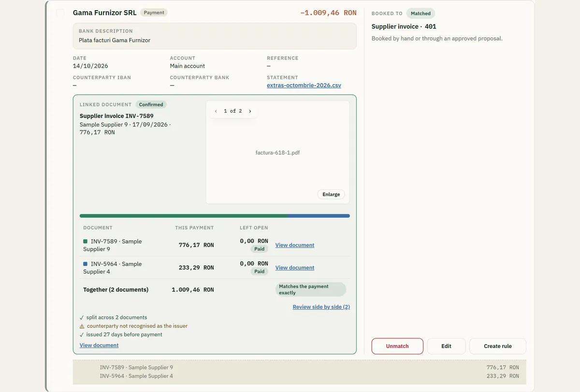
Task: Click the Gama Furnizor SRL title
Action: [x=105, y=13]
